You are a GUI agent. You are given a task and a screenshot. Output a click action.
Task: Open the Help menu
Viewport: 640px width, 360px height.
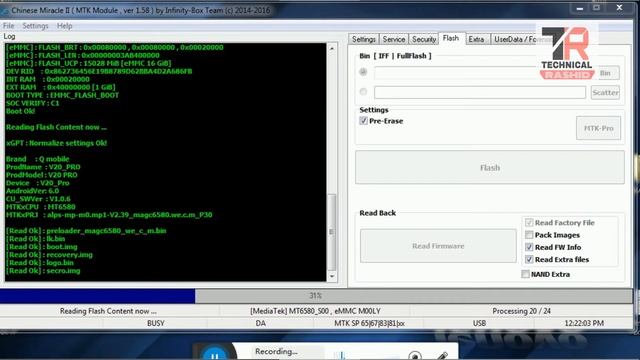[x=64, y=26]
